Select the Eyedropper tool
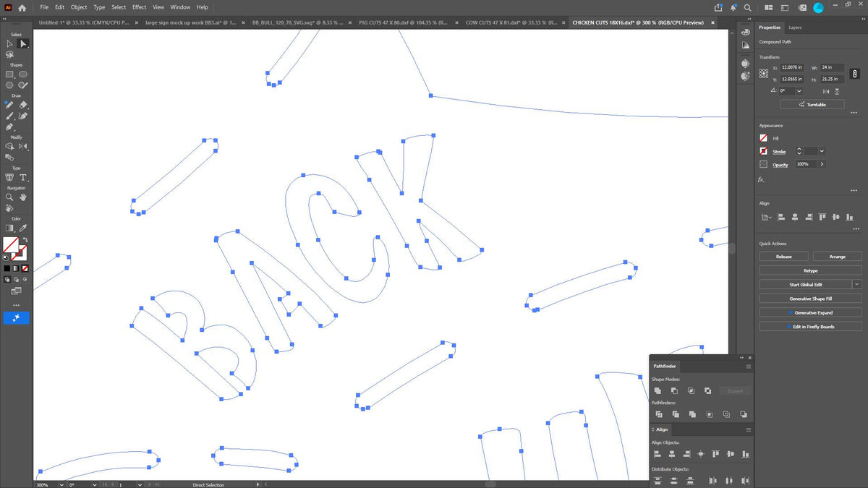Viewport: 868px width, 488px height. 23,228
